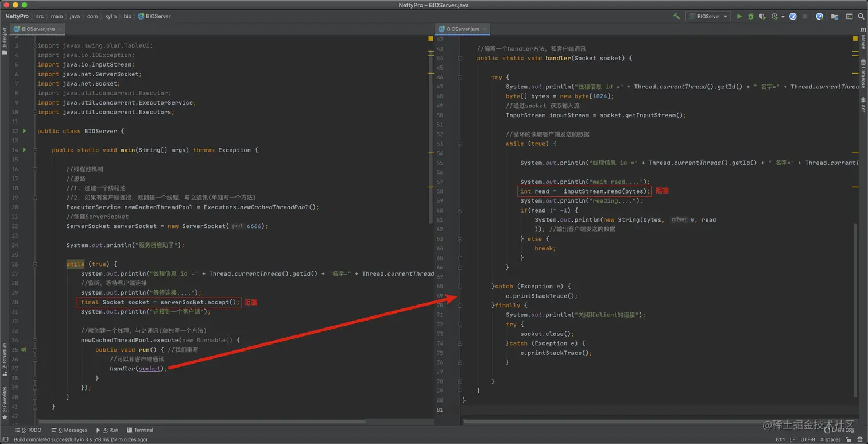Viewport: 868px width, 444px height.
Task: Click the 81:1 cursor position indicator
Action: coord(781,439)
